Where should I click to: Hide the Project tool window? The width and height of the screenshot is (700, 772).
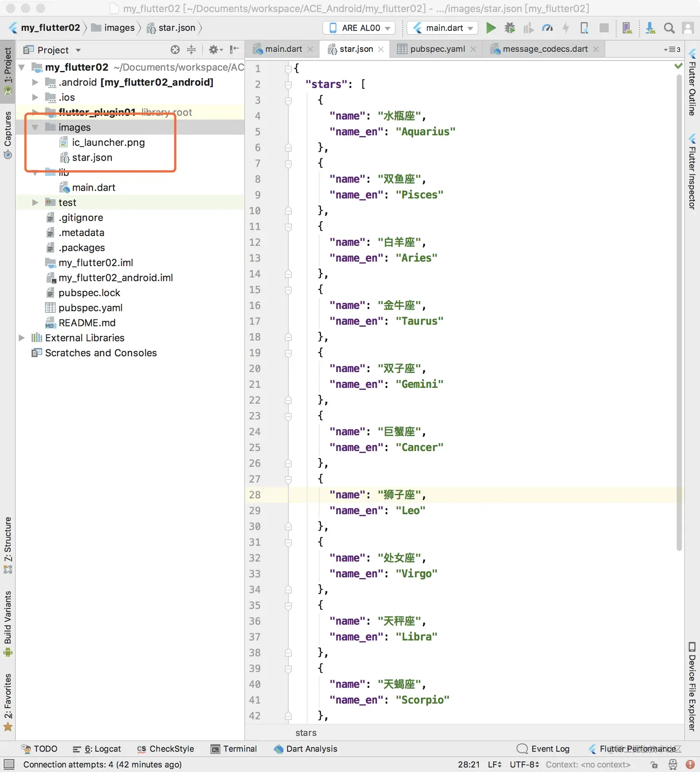point(235,49)
